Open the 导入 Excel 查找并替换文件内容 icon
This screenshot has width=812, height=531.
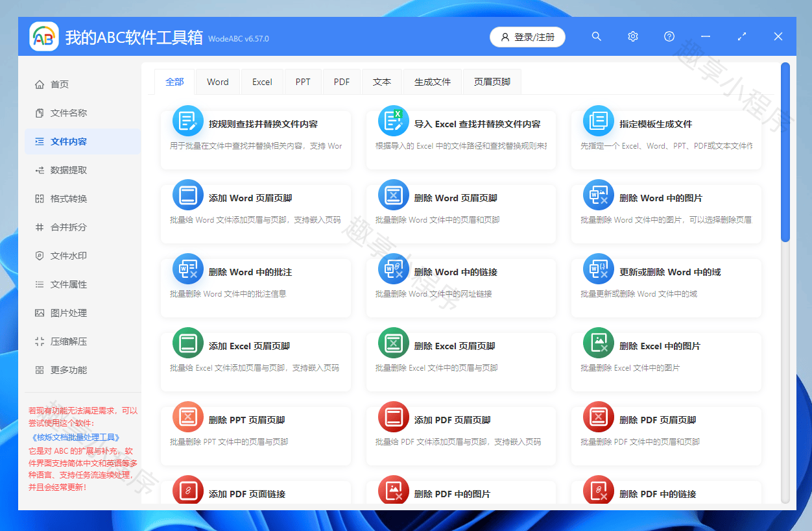[394, 121]
